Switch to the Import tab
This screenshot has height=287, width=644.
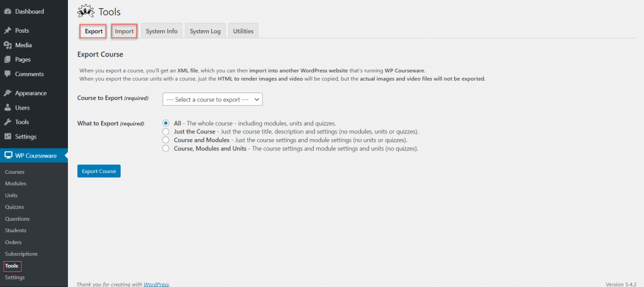pyautogui.click(x=124, y=31)
